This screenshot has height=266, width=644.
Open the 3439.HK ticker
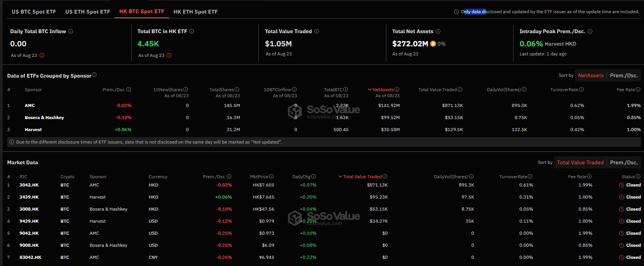pyautogui.click(x=29, y=197)
